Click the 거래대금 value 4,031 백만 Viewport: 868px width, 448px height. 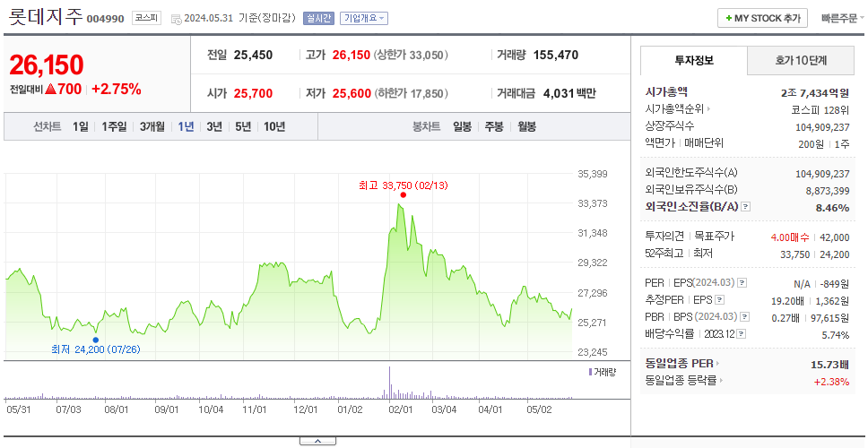tap(569, 93)
